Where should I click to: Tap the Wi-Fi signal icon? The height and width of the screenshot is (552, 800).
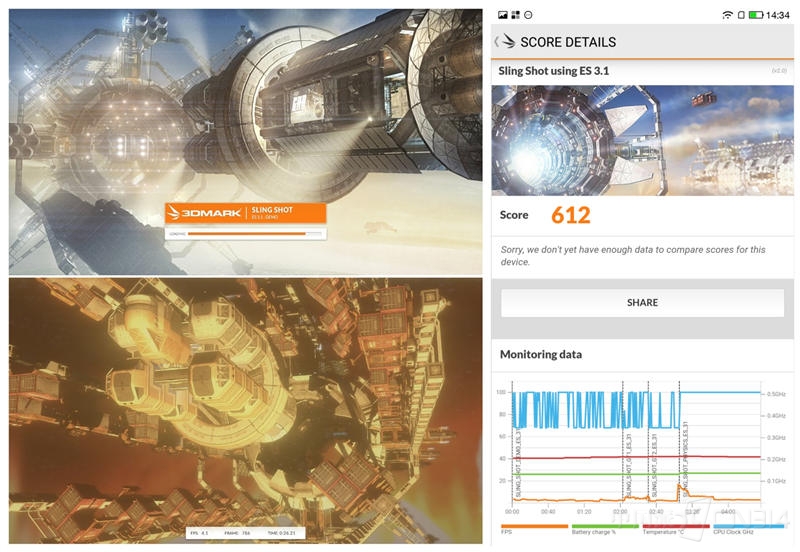727,15
